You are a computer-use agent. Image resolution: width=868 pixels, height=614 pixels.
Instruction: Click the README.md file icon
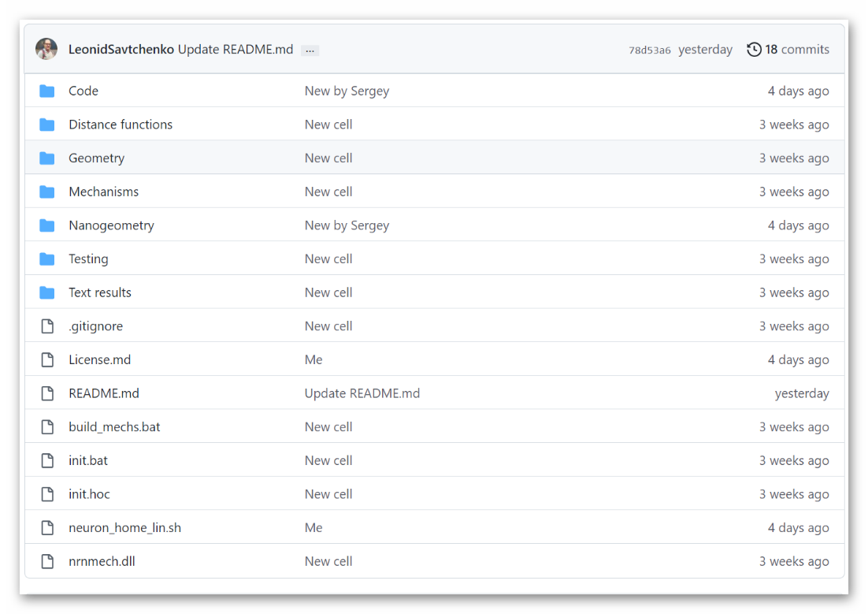coord(47,393)
